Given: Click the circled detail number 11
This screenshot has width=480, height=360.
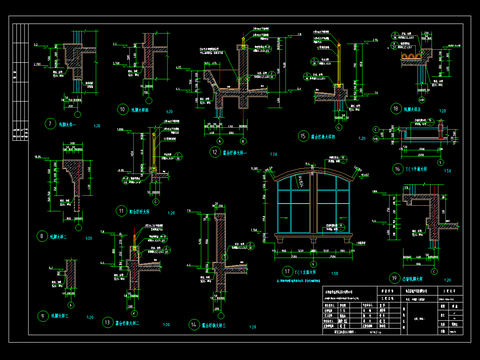Looking at the screenshot, I should (121, 211).
